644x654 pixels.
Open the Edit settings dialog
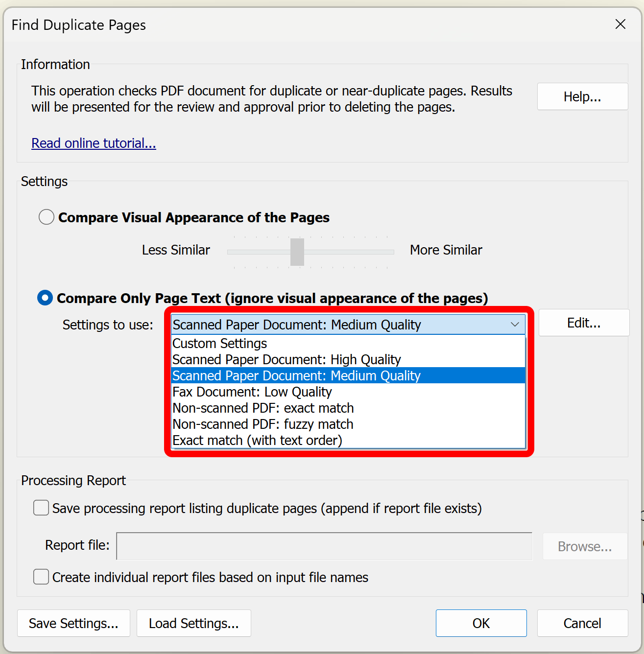coord(584,323)
